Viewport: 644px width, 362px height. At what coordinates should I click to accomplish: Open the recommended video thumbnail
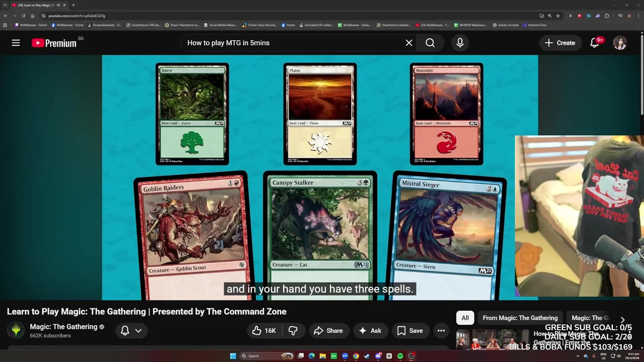493,339
